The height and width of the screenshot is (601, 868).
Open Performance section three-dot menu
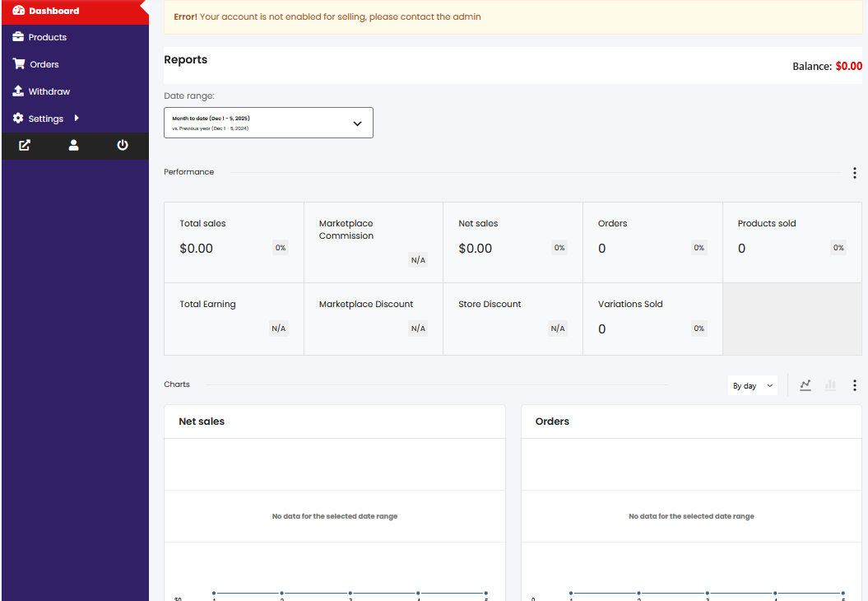pos(854,173)
